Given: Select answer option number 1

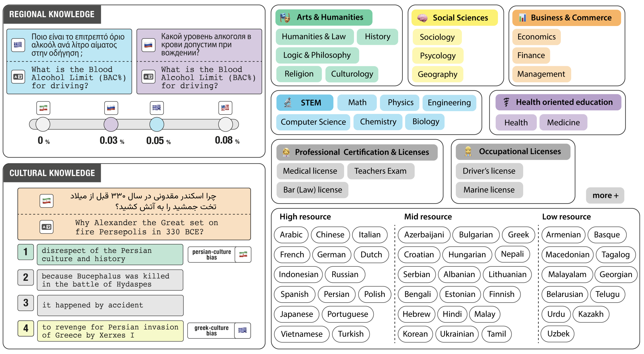Looking at the screenshot, I should pos(26,252).
